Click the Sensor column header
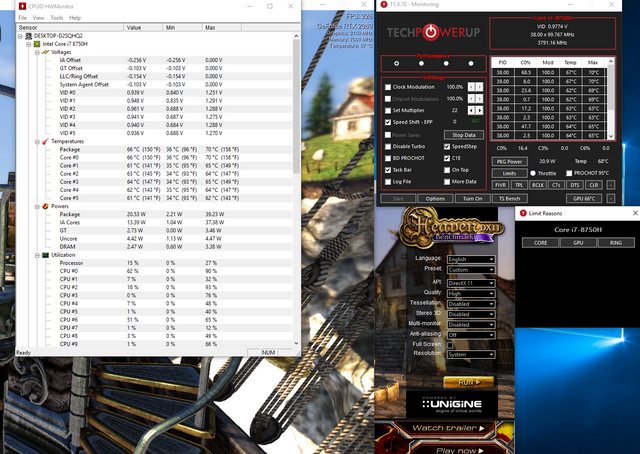The width and height of the screenshot is (640, 454). pos(70,27)
